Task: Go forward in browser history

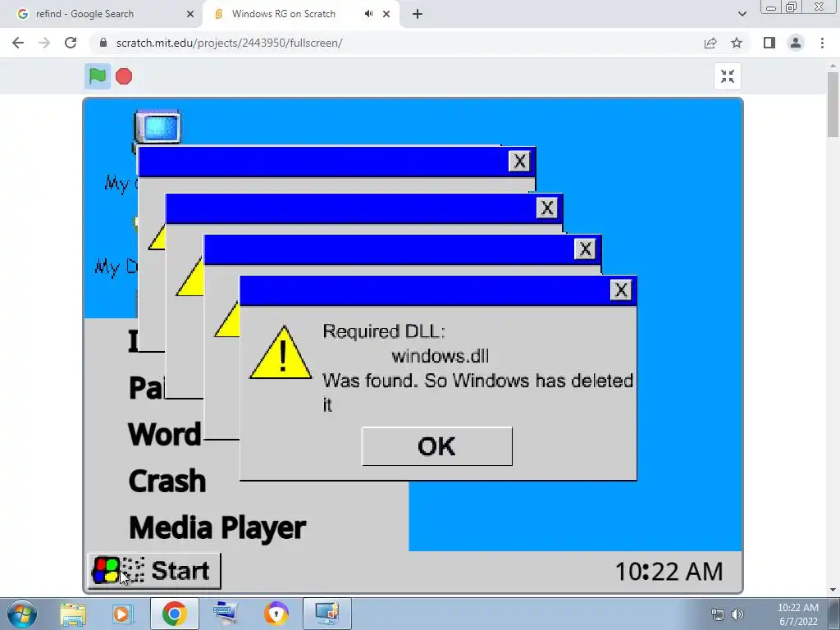Action: pos(44,43)
